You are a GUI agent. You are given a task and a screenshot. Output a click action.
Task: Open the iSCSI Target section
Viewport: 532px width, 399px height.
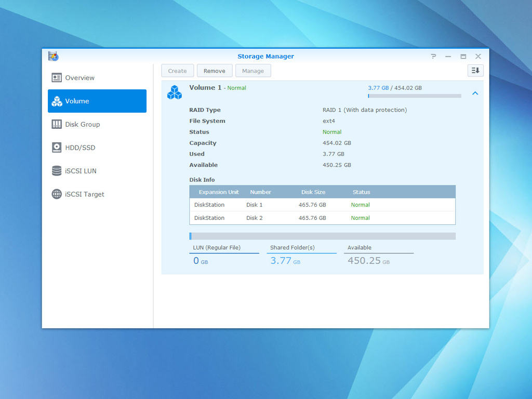coord(97,194)
